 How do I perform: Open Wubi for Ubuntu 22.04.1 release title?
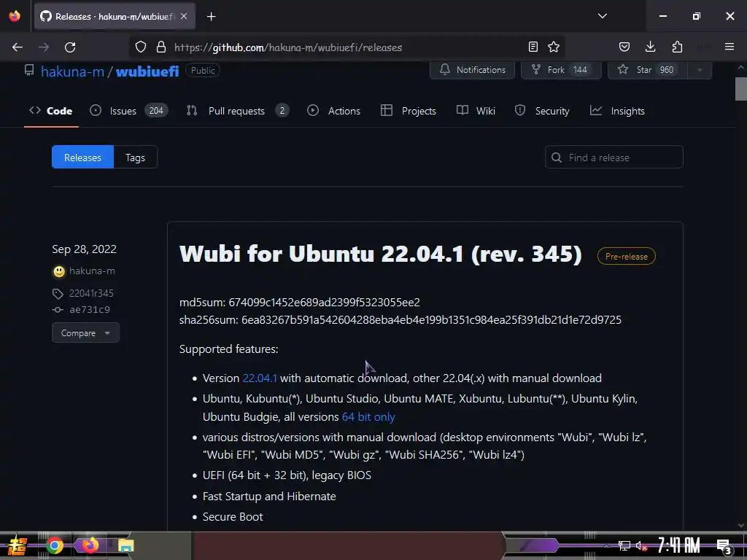(x=381, y=254)
